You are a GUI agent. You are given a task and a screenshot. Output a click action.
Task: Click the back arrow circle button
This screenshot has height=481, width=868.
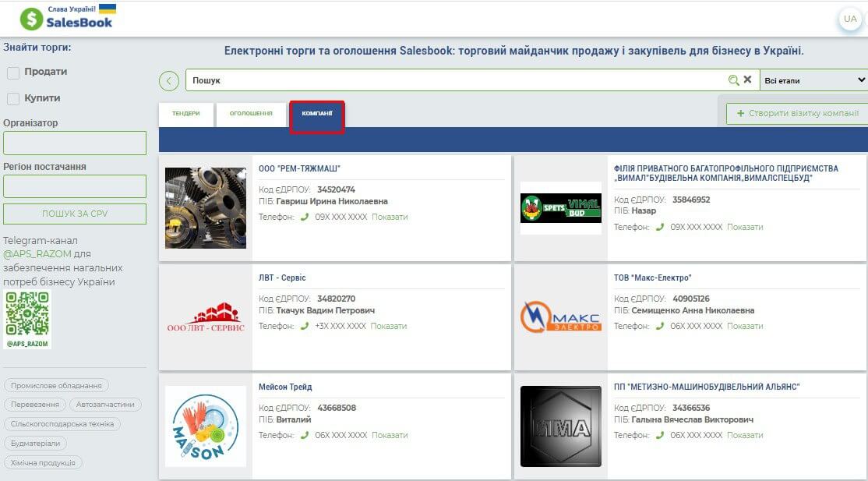click(169, 81)
